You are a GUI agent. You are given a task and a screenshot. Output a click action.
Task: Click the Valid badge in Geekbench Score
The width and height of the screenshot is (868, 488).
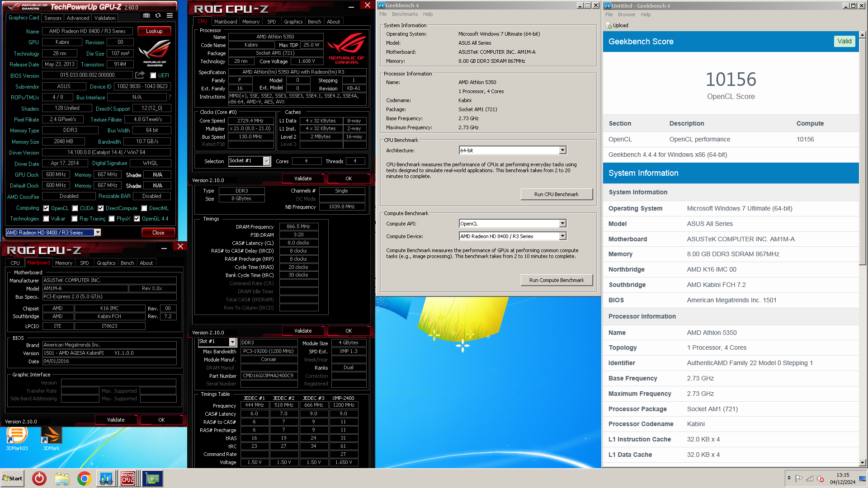pos(844,41)
